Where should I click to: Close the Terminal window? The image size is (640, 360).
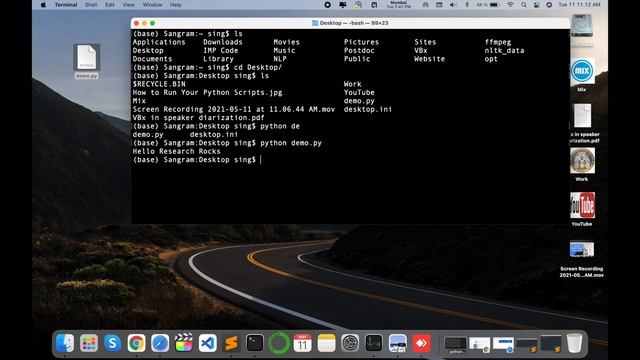tap(136, 23)
